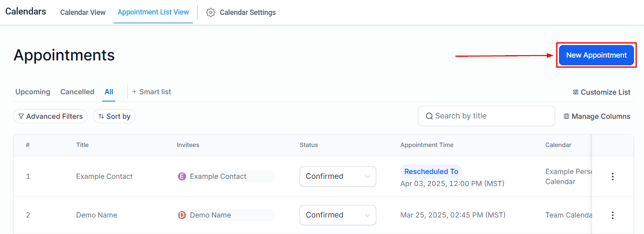Switch to the Calendar View tab
Screen dimensions: 644x234
click(83, 12)
